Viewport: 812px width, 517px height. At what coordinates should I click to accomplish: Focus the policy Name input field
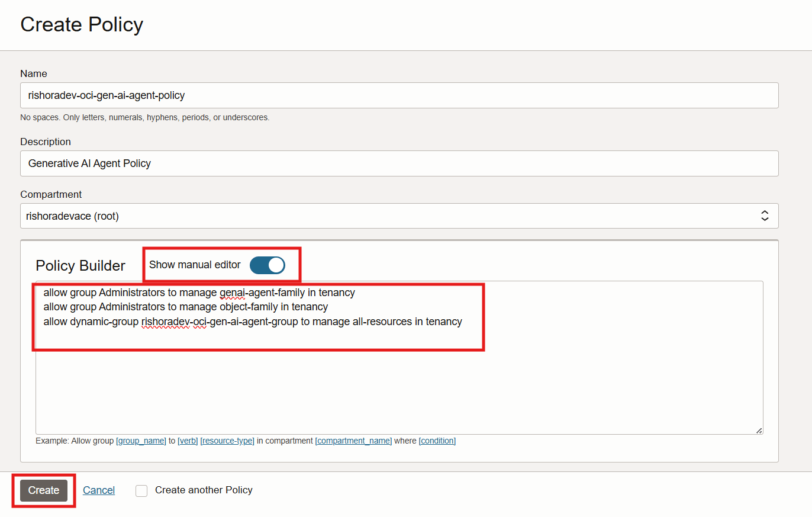pos(399,95)
